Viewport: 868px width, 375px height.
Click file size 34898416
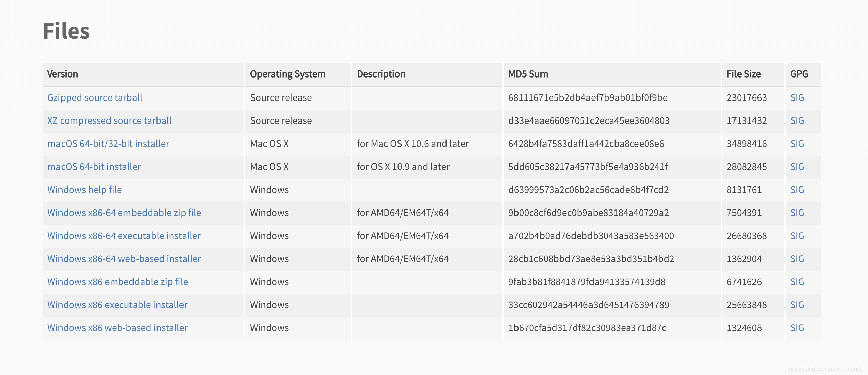point(747,144)
